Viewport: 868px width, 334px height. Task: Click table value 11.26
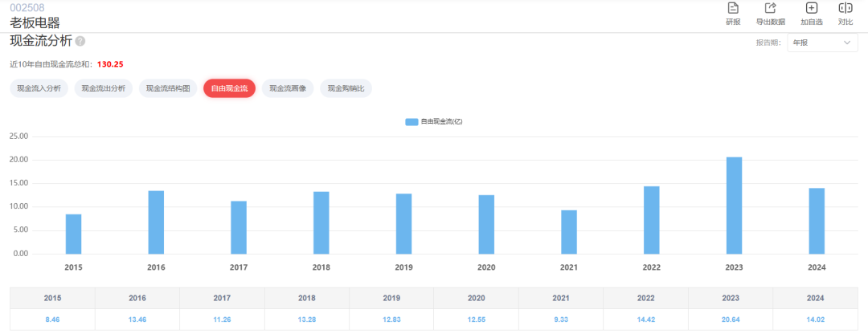[x=222, y=320]
